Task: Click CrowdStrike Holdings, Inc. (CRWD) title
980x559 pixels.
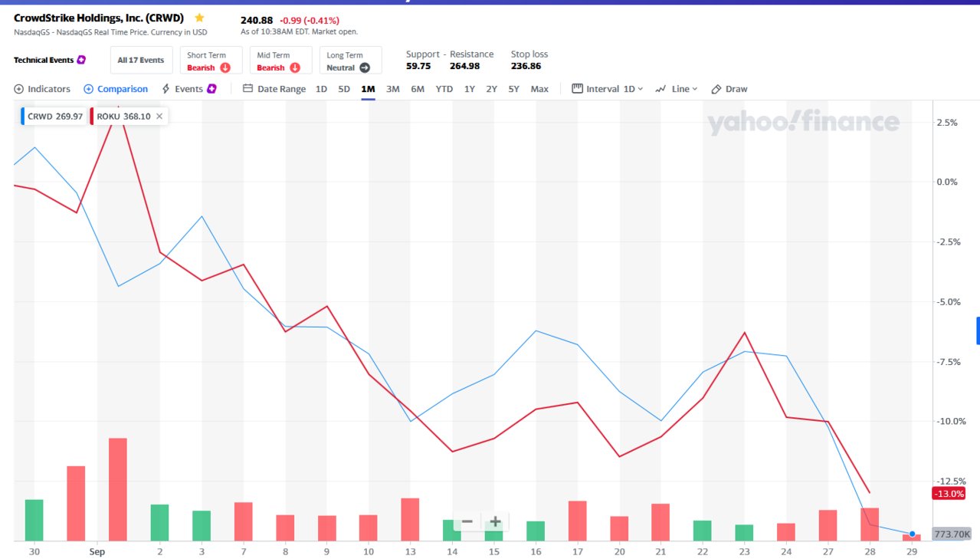Action: [x=99, y=18]
